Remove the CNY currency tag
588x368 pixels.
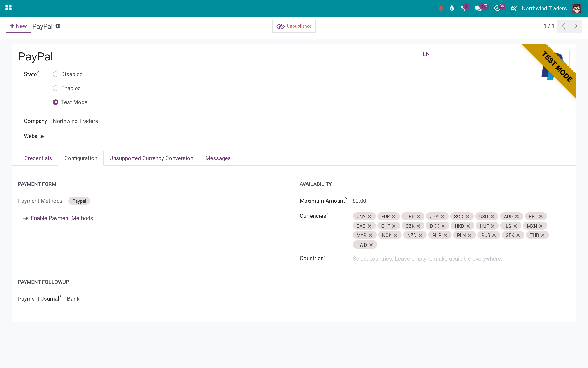tap(370, 217)
